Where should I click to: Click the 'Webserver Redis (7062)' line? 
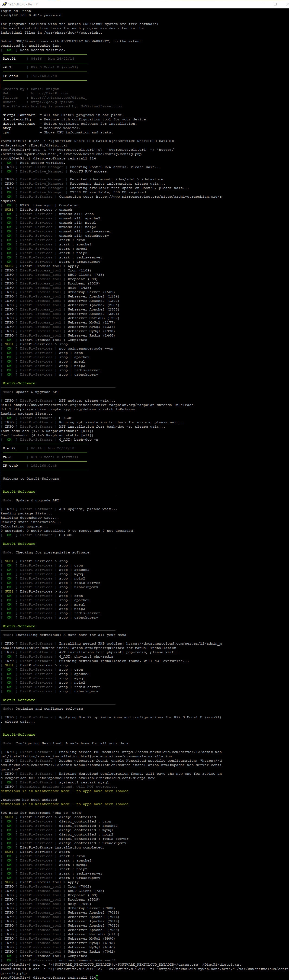[x=58, y=952]
